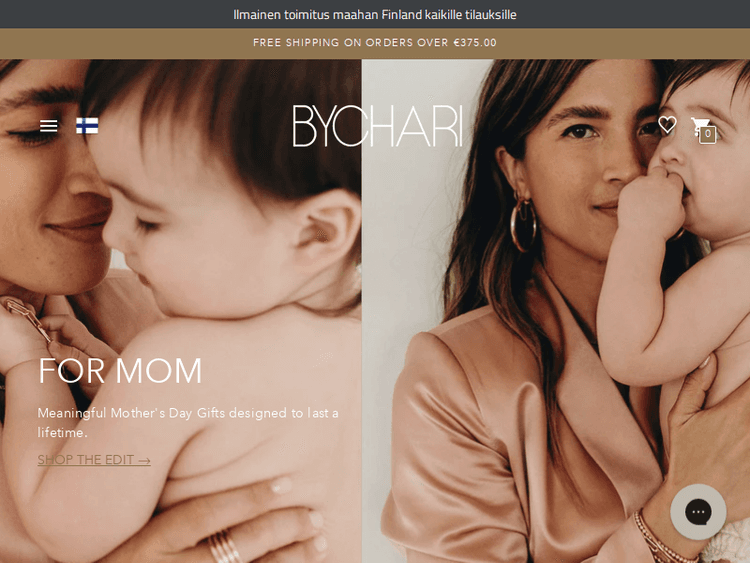Click the Meaningful Mother's Day Gifts description
Image resolution: width=750 pixels, height=563 pixels.
pyautogui.click(x=188, y=422)
